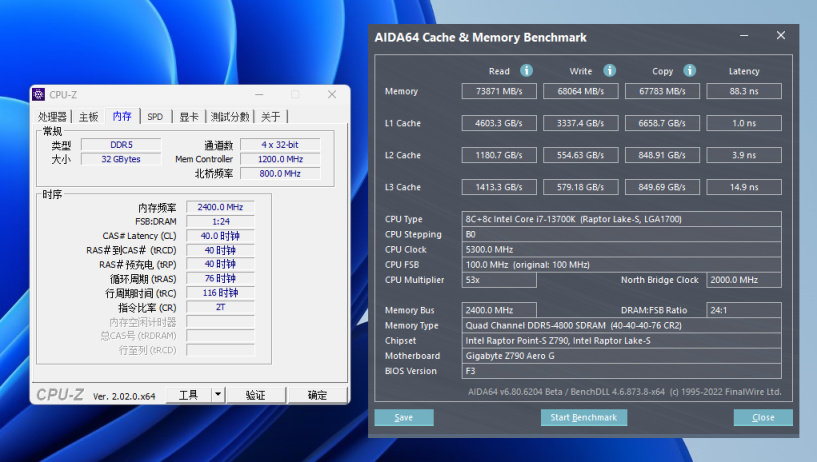Click L3 Cache Write value 579.18 GB/s
This screenshot has height=462, width=817.
pos(580,187)
